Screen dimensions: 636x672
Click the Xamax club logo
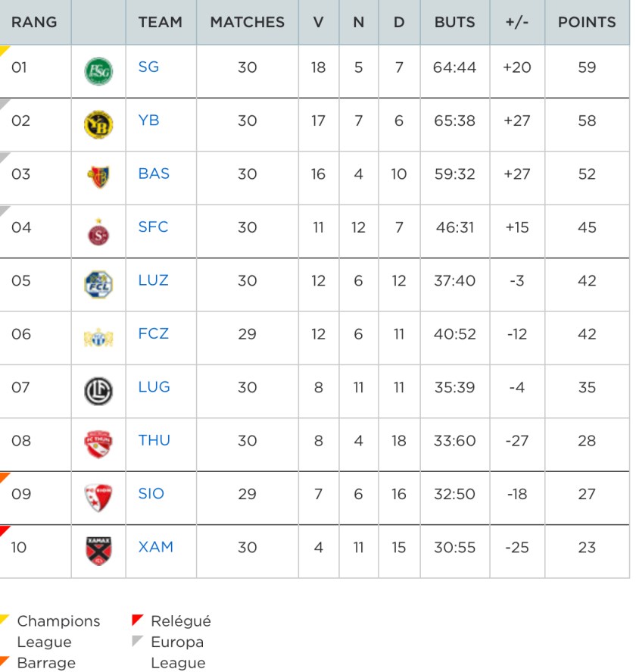(x=99, y=551)
